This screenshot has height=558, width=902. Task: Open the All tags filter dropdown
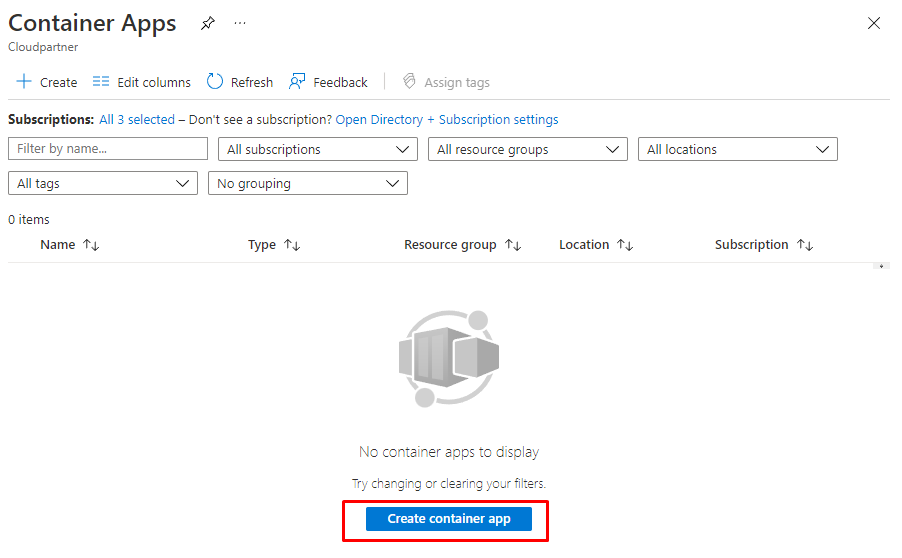pos(102,184)
